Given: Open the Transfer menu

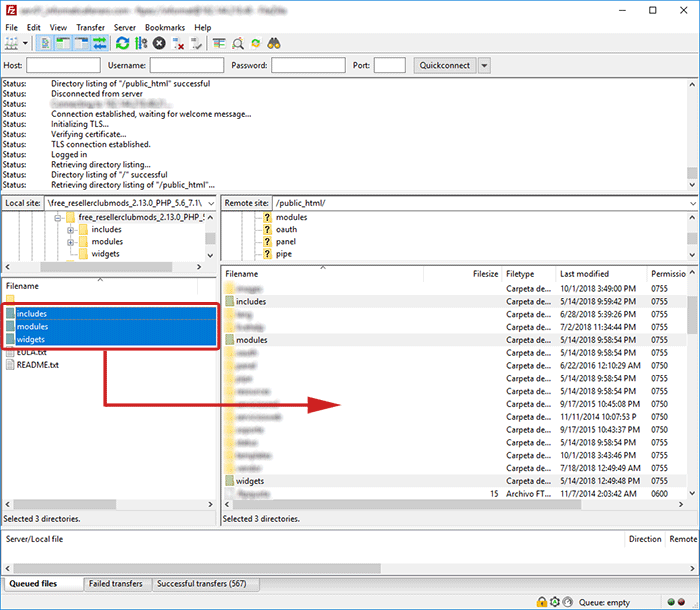Looking at the screenshot, I should tap(90, 27).
